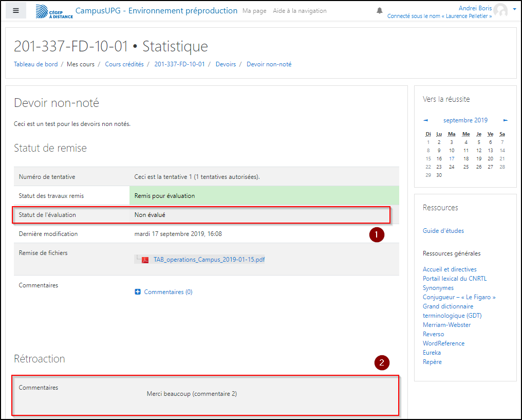The image size is (522, 420).
Task: Click Tableau de bord breadcrumb
Action: pyautogui.click(x=35, y=64)
